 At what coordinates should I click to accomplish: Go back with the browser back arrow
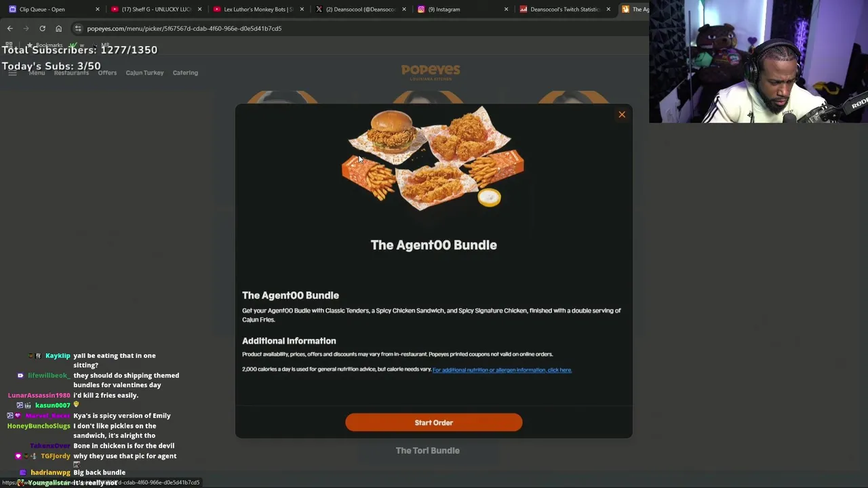pyautogui.click(x=9, y=28)
